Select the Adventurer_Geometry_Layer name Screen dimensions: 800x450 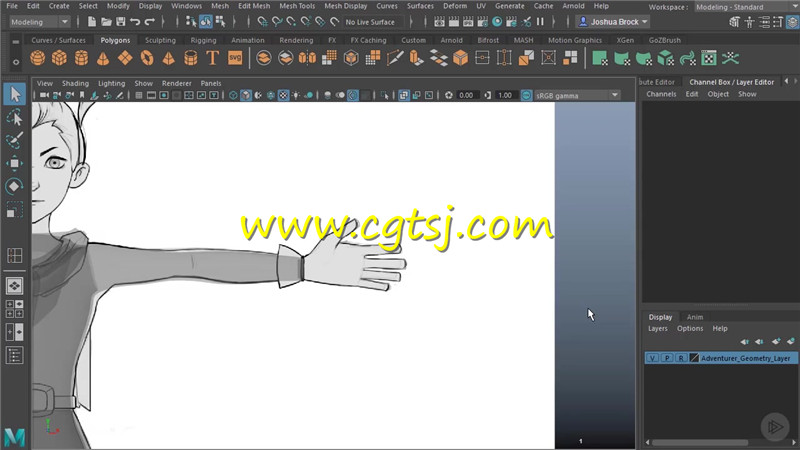745,358
